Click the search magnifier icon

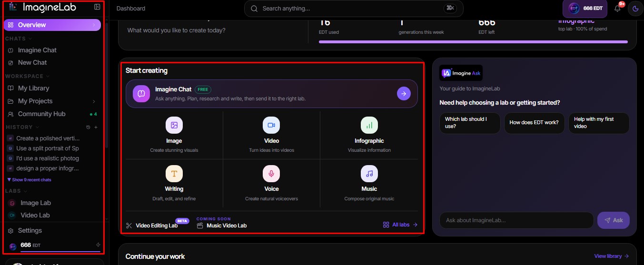click(254, 9)
